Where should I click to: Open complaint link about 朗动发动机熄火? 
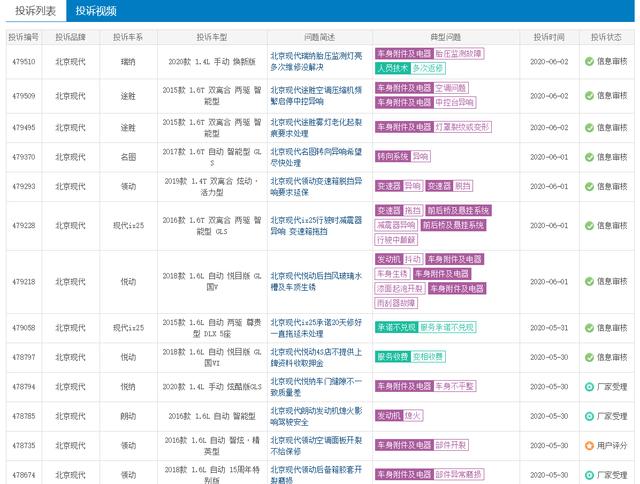point(316,416)
